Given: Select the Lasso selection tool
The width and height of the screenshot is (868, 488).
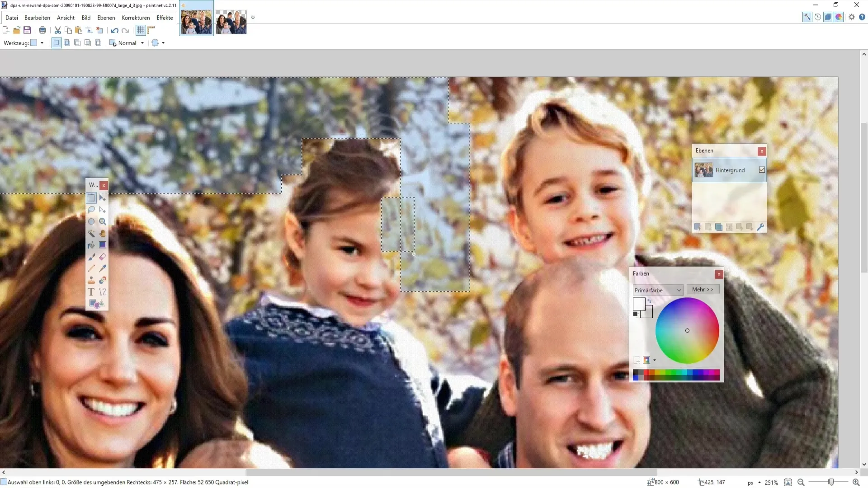Looking at the screenshot, I should [91, 210].
